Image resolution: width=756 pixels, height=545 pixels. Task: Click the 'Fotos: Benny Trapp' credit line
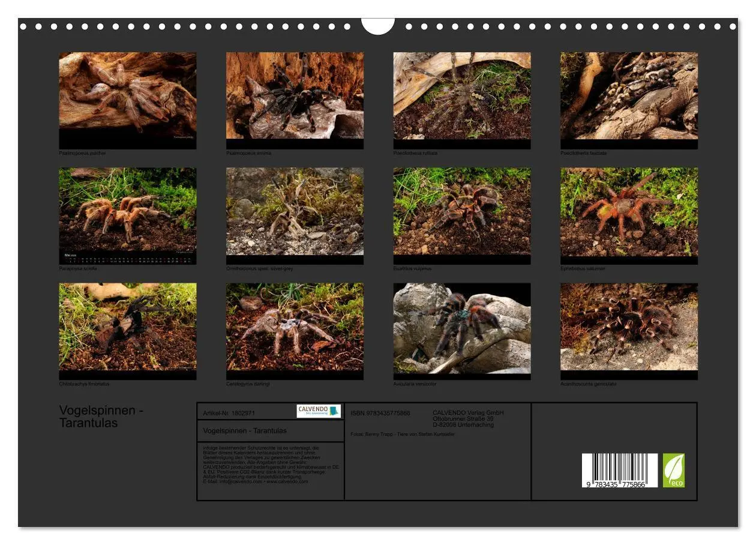(403, 434)
